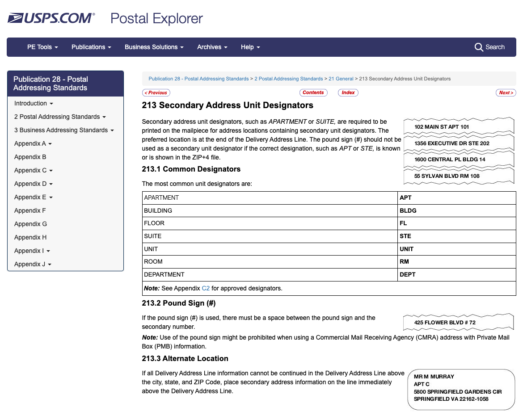Expand Appendix A in the sidebar

pyautogui.click(x=33, y=143)
